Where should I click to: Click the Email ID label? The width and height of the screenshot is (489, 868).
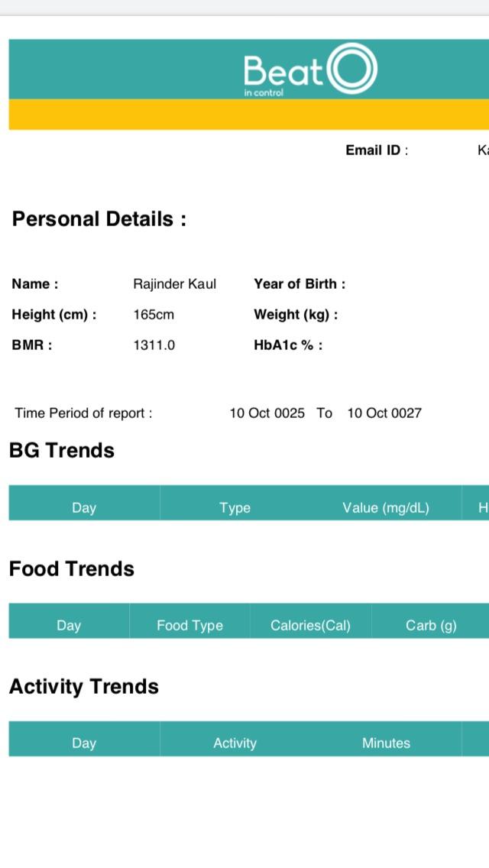click(x=376, y=151)
